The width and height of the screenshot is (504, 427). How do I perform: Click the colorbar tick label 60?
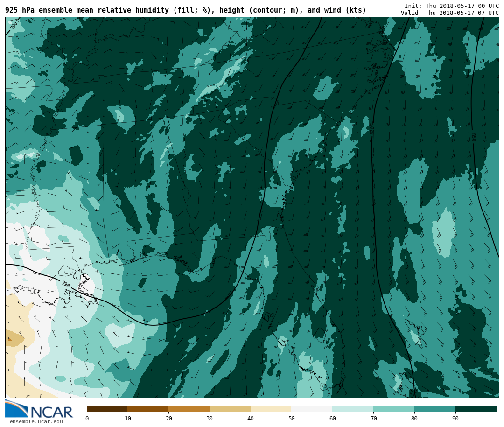coord(332,418)
